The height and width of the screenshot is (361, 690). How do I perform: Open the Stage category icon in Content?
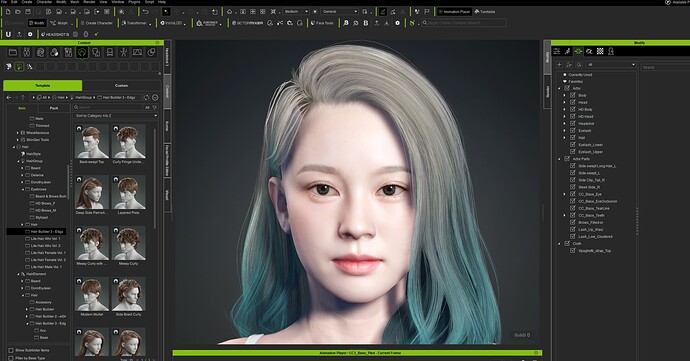pyautogui.click(x=137, y=53)
